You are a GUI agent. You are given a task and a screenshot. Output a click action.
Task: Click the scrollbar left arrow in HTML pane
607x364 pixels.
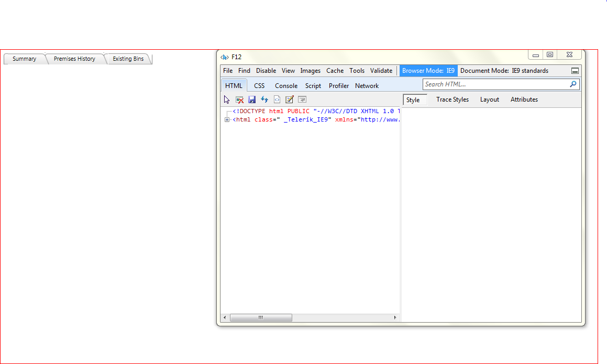click(x=225, y=317)
